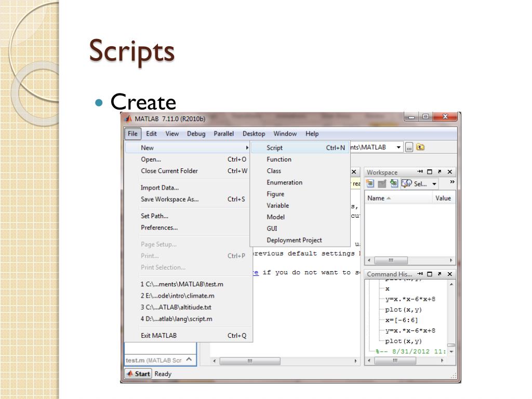
Task: Open the View menu
Action: (172, 134)
